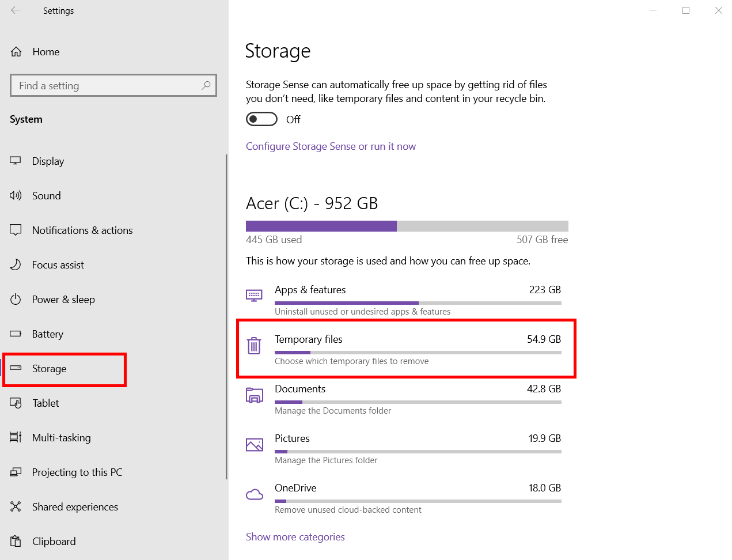The image size is (732, 560).
Task: Click Manage the Pictures folder text
Action: [x=326, y=460]
